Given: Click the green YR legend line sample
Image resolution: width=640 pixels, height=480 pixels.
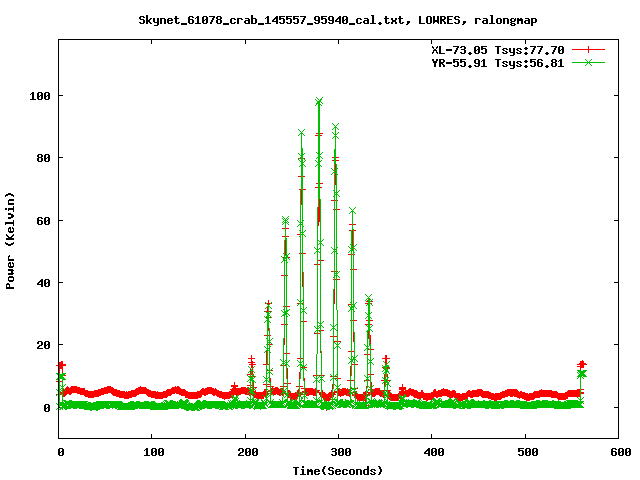Looking at the screenshot, I should [x=590, y=62].
